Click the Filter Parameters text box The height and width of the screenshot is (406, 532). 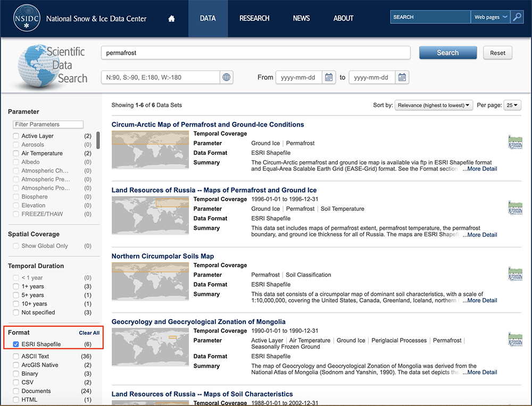click(x=48, y=124)
